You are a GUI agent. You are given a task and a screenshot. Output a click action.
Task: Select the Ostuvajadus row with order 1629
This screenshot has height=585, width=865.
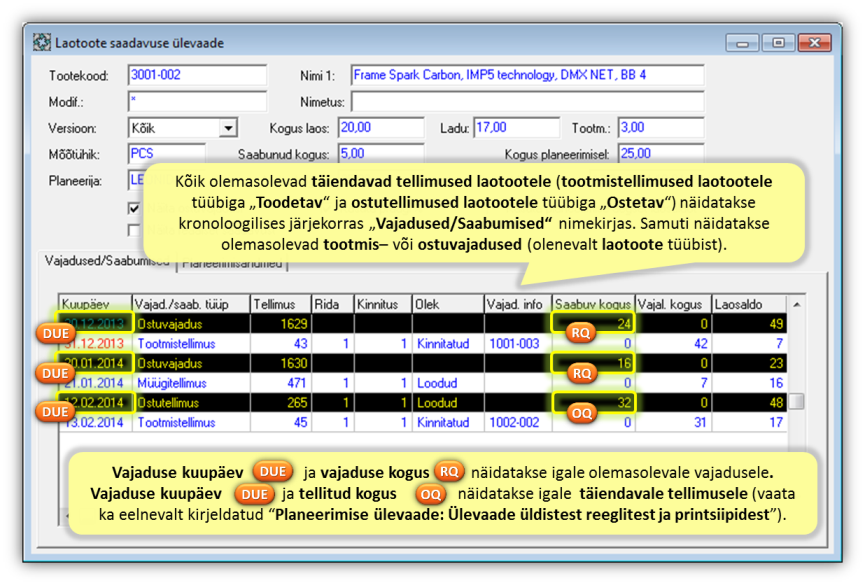click(423, 324)
